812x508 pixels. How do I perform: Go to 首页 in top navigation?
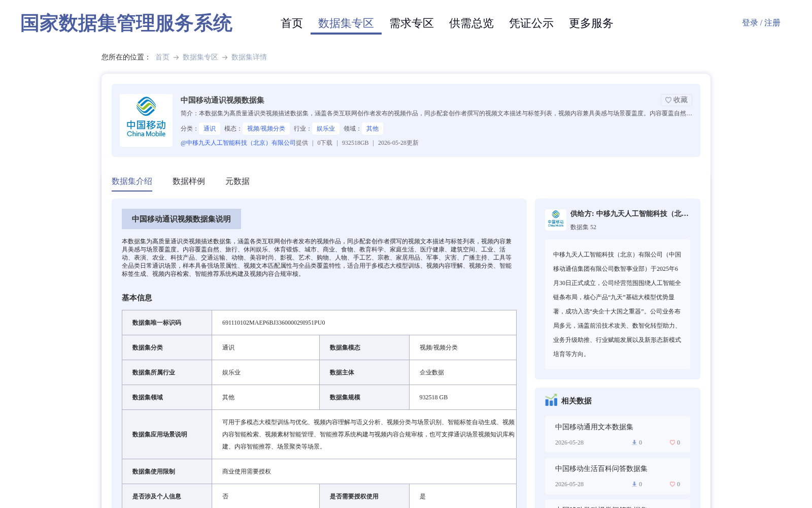(x=292, y=23)
